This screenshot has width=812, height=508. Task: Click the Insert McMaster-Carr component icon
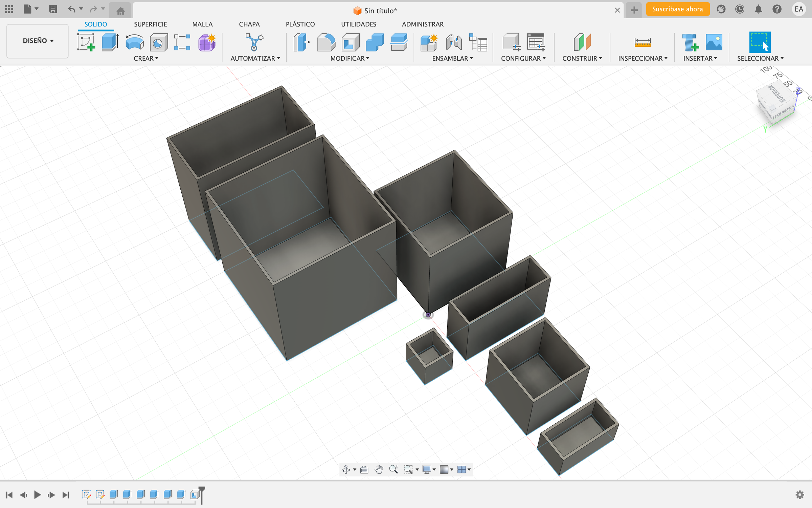[690, 42]
